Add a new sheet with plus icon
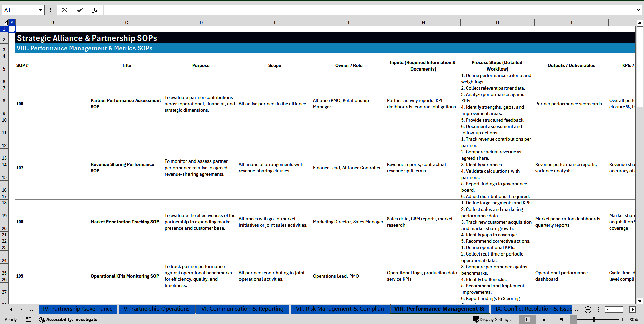The image size is (644, 324). pos(588,309)
